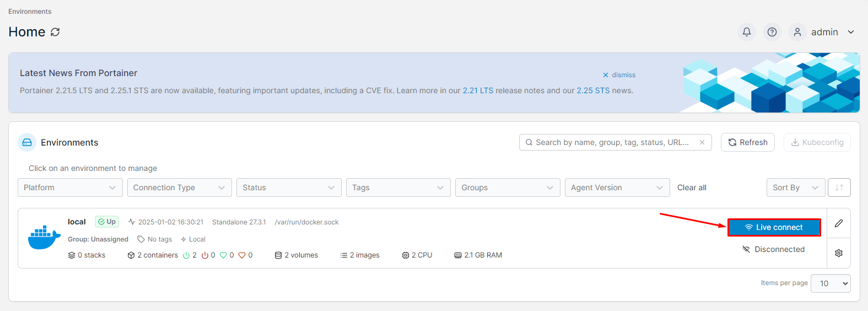
Task: Dismiss the Portainer news banner
Action: pyautogui.click(x=619, y=75)
